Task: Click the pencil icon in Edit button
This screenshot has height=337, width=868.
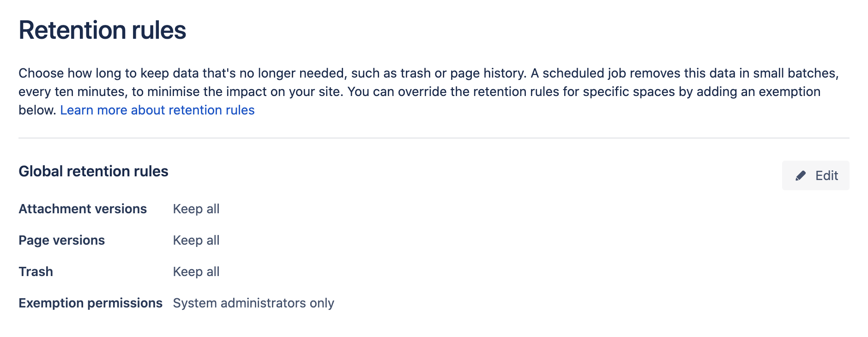Action: tap(801, 175)
